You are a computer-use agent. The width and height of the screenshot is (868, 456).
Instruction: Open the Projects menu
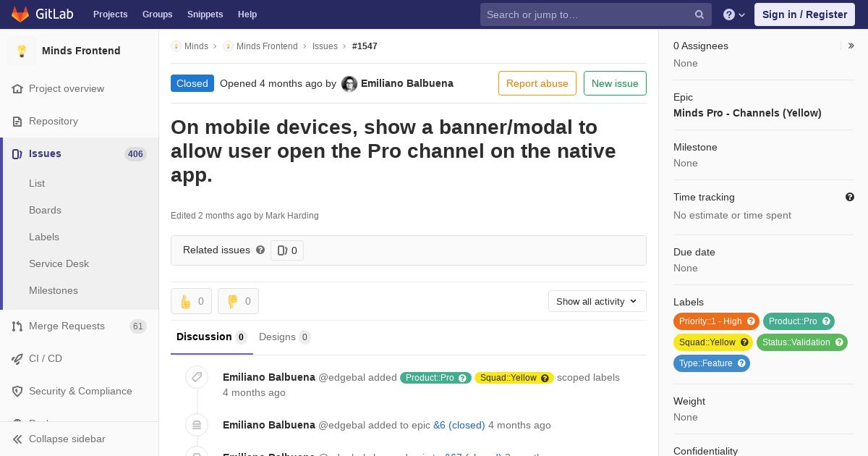110,14
